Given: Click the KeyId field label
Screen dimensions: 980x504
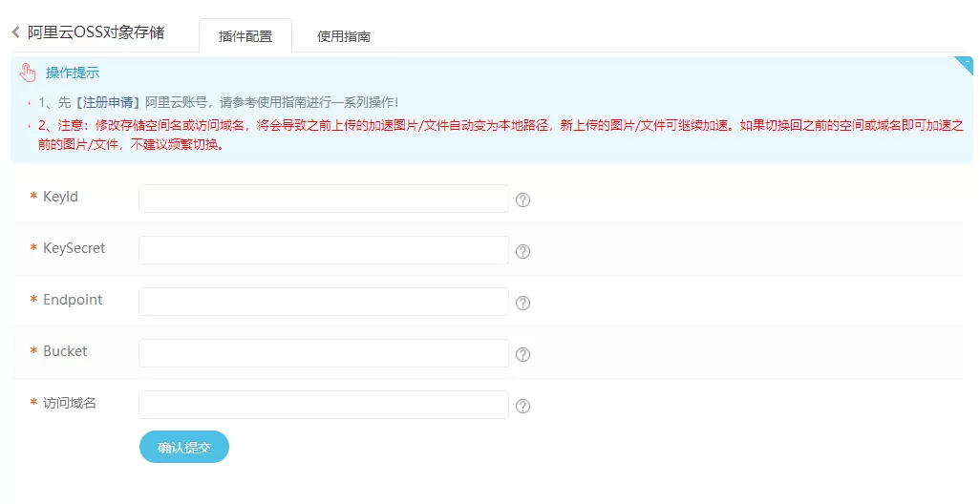Looking at the screenshot, I should 60,197.
